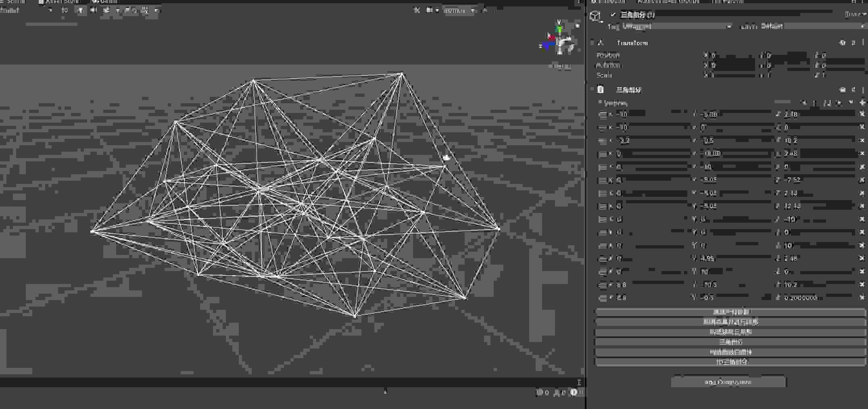Click the Add Component button
Viewport: 868px width, 409px height.
click(728, 382)
